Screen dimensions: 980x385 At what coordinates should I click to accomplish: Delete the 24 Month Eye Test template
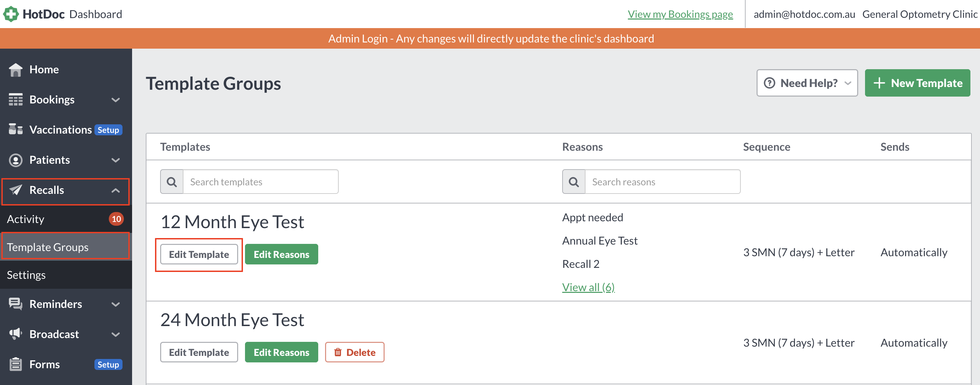tap(354, 352)
